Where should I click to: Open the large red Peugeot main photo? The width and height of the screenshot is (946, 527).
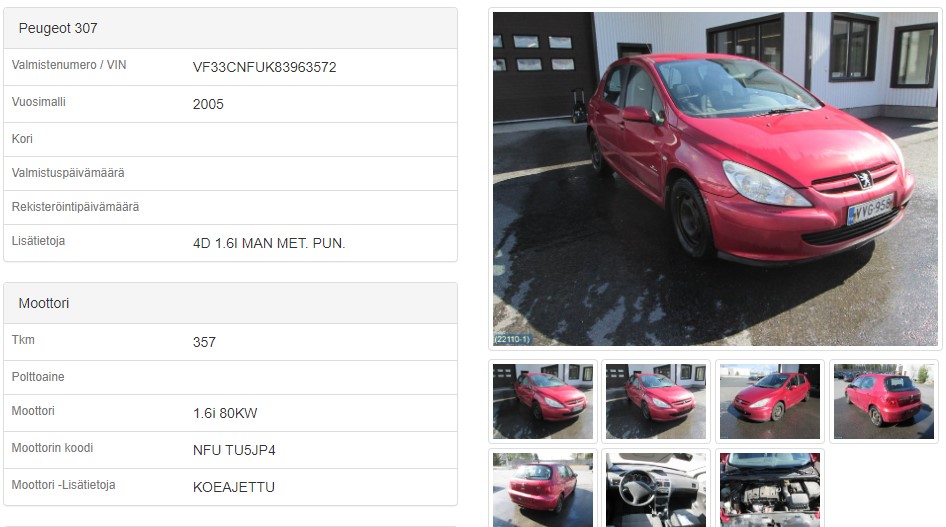[715, 179]
